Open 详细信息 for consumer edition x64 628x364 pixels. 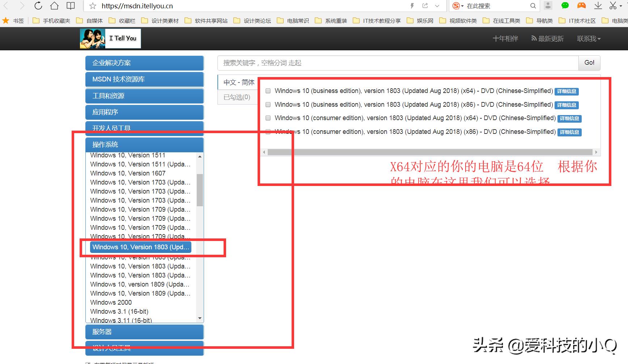(569, 118)
